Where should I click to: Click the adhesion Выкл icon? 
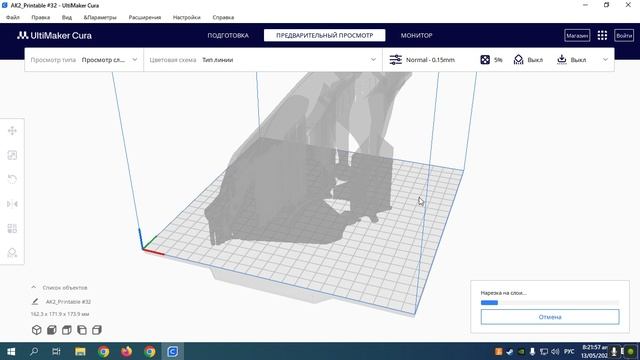(562, 60)
